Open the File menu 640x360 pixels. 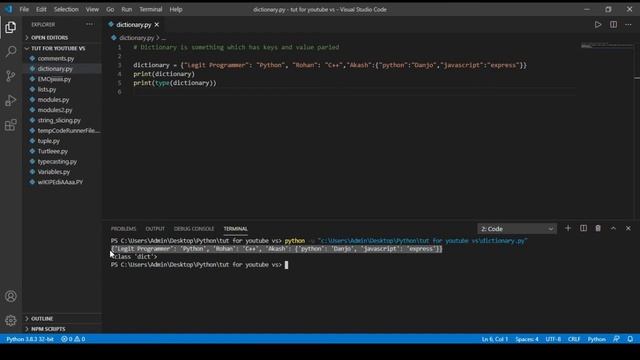tap(24, 9)
